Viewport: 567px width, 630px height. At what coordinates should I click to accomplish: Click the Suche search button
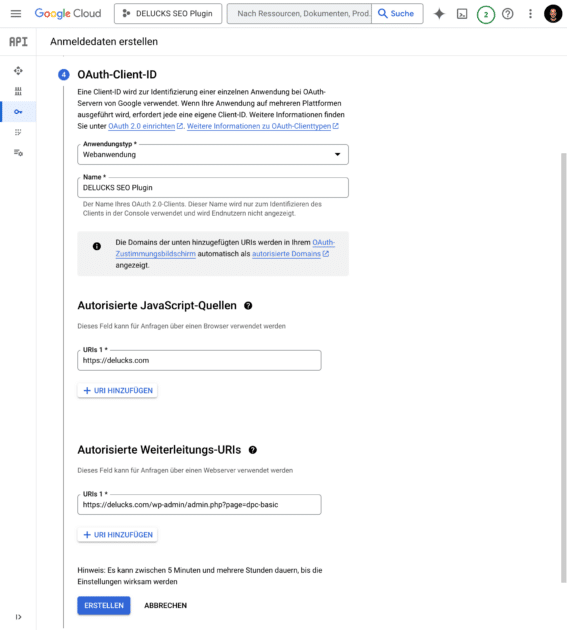point(397,14)
